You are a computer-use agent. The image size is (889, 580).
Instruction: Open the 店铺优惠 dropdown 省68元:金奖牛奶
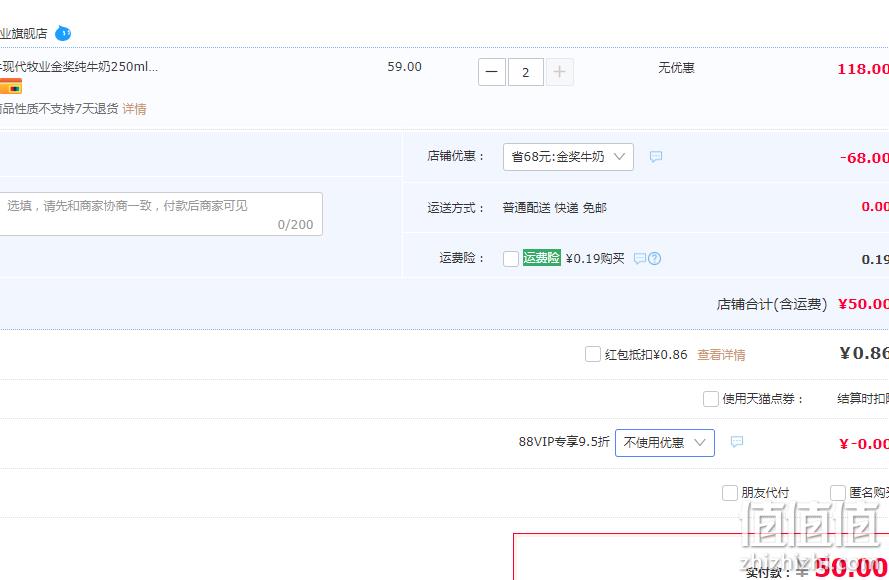tap(568, 156)
